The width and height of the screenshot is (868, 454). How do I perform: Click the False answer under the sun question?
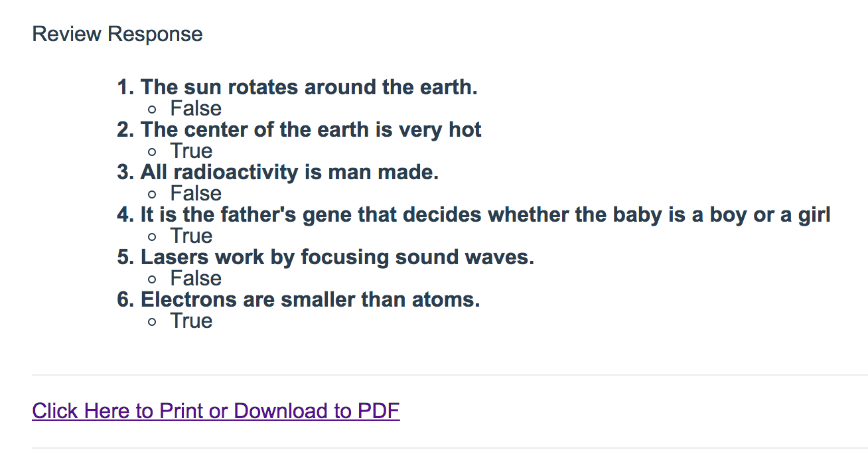(x=196, y=108)
